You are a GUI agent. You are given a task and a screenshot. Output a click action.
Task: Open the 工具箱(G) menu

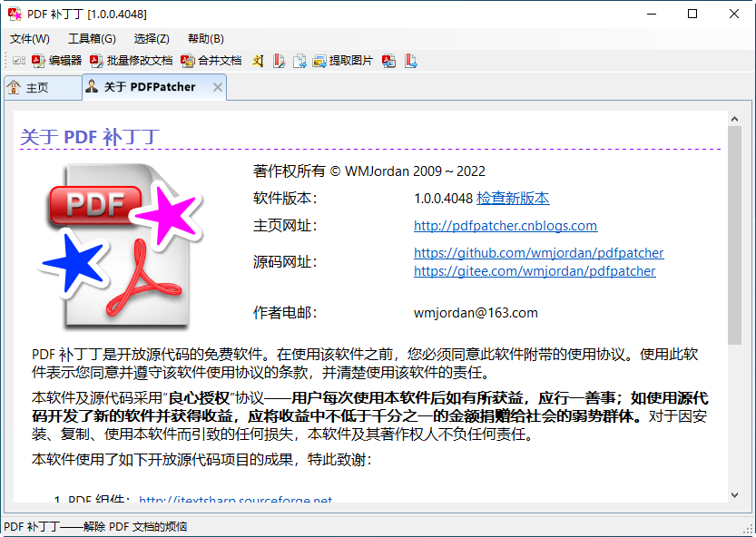[x=92, y=39]
